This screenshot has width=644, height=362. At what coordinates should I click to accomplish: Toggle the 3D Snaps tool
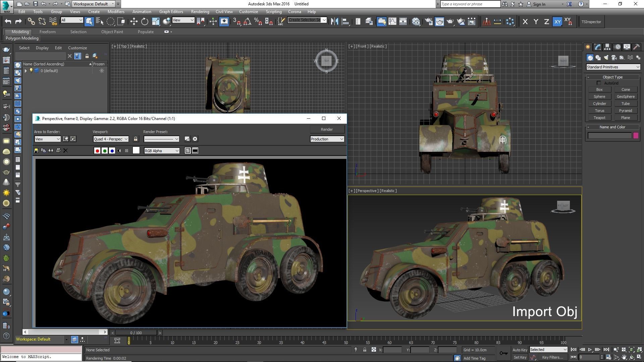tap(237, 22)
